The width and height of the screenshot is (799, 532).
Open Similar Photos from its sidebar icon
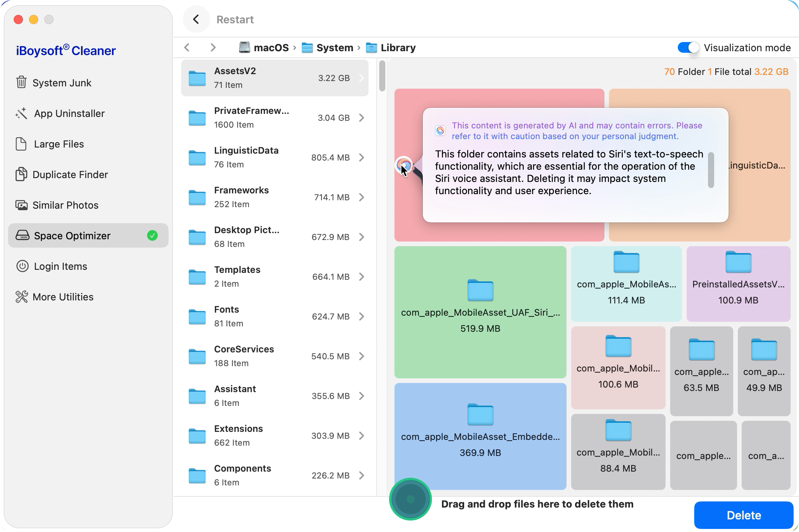(21, 205)
